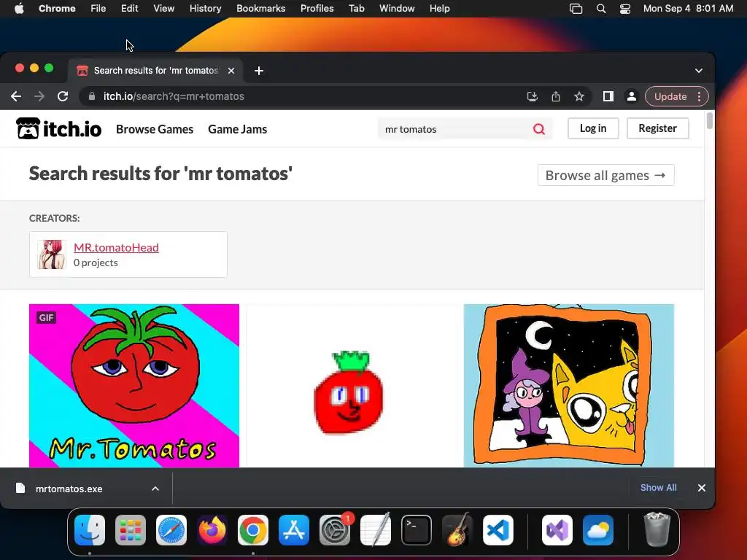Reload the itch.io page
This screenshot has height=560, width=747.
(x=63, y=97)
